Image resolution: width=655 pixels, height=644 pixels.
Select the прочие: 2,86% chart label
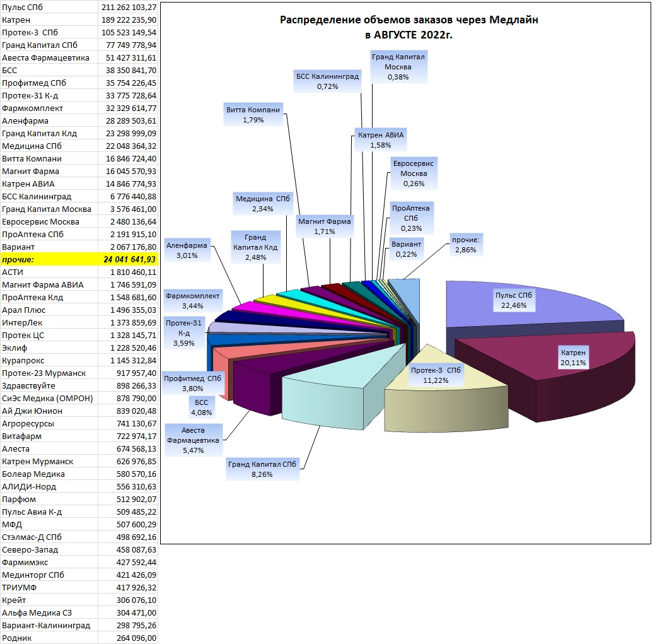(x=466, y=245)
